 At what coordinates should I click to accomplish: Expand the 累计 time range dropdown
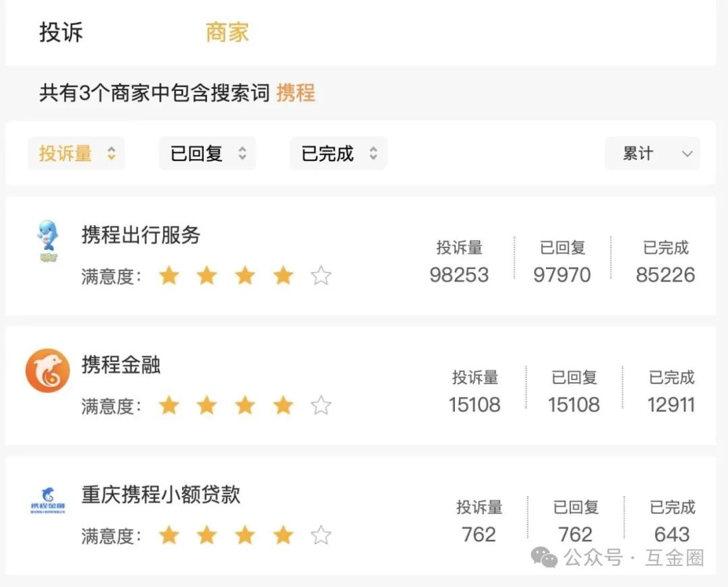point(653,153)
